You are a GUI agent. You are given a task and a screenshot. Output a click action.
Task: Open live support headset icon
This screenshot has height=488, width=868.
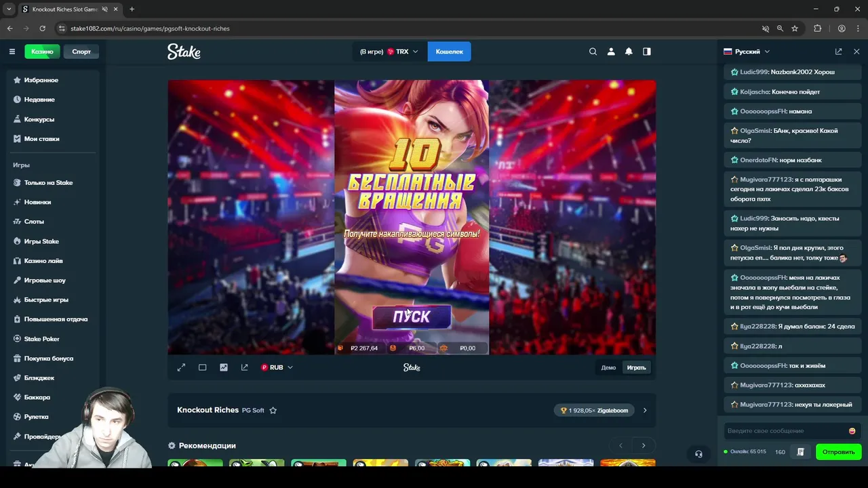click(x=698, y=454)
